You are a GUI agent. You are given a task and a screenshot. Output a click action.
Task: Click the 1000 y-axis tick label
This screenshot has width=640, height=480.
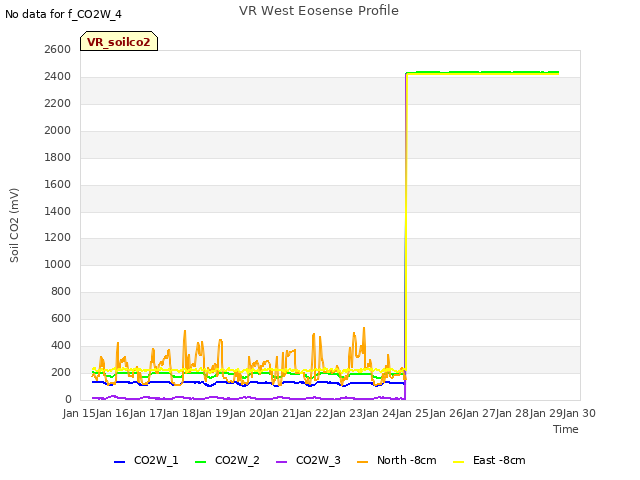coord(58,264)
